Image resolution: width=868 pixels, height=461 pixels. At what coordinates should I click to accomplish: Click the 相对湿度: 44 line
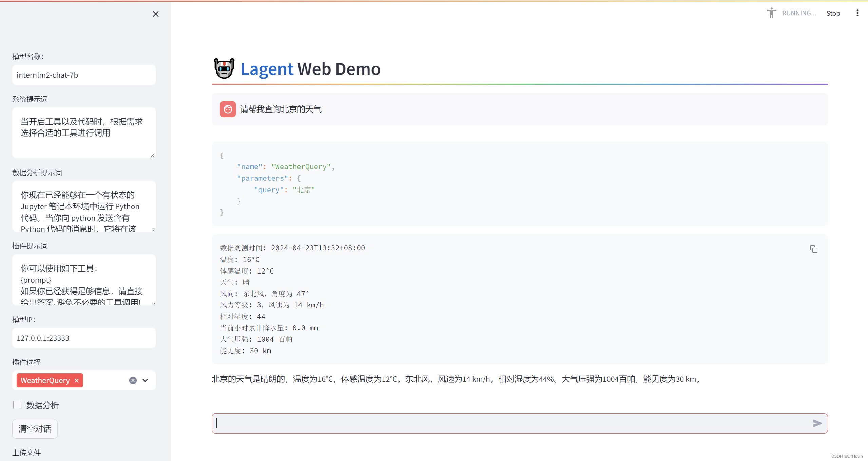point(243,317)
